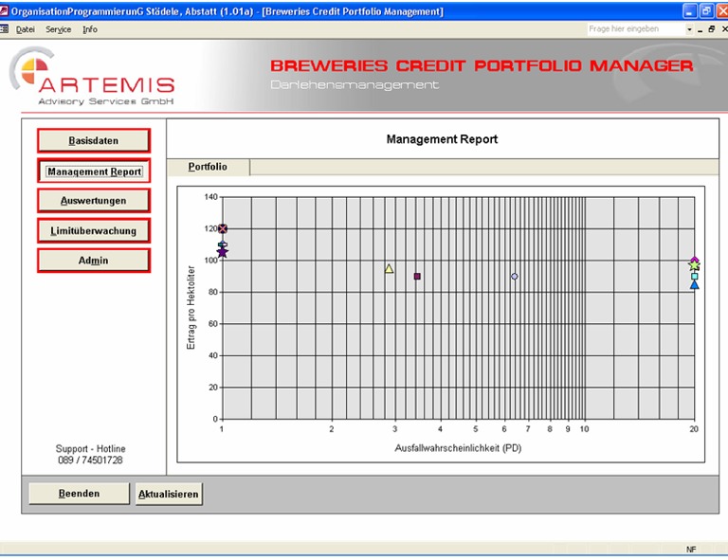728x560 pixels.
Task: Click the support hotline number 089 / 74501728
Action: tap(90, 460)
